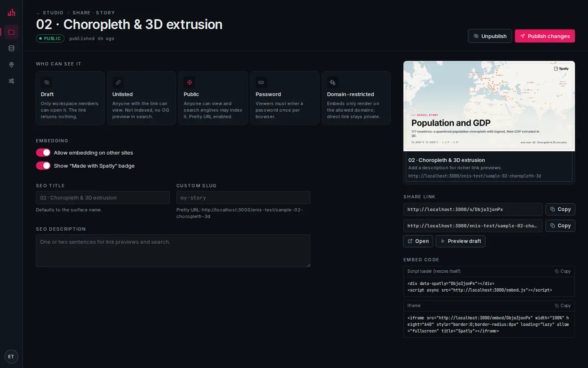Viewport: 588px width, 368px height.
Task: Click the Password card's key icon
Action: click(x=261, y=82)
